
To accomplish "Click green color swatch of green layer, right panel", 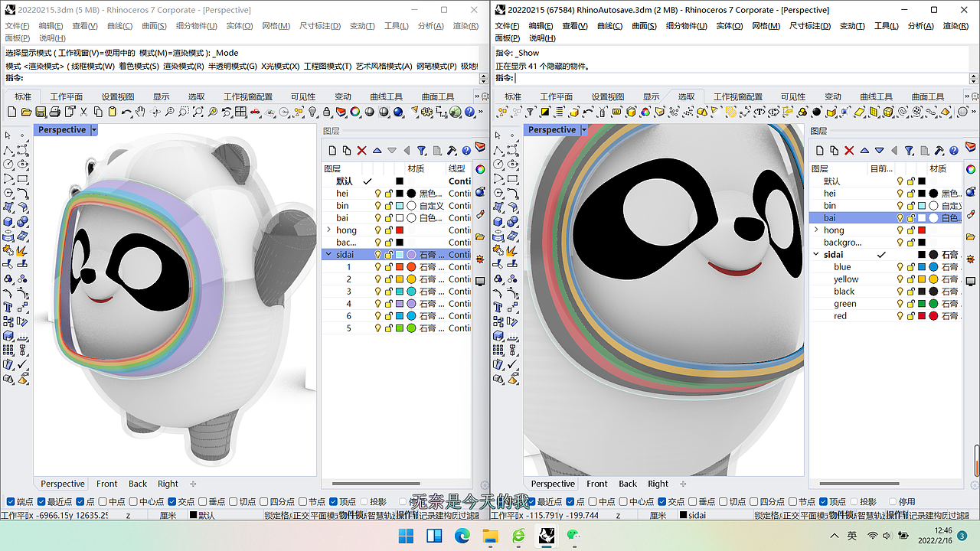I will 922,304.
